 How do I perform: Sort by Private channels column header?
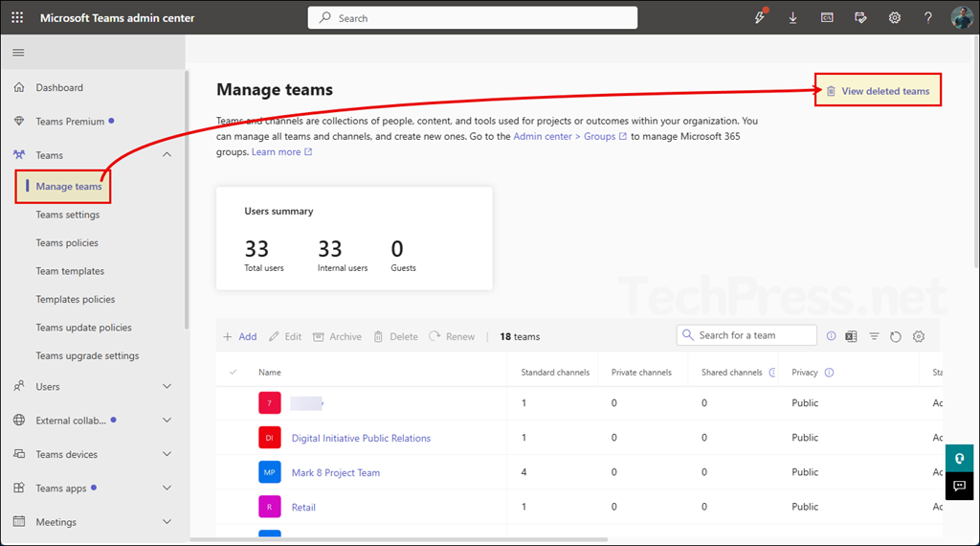pyautogui.click(x=641, y=372)
